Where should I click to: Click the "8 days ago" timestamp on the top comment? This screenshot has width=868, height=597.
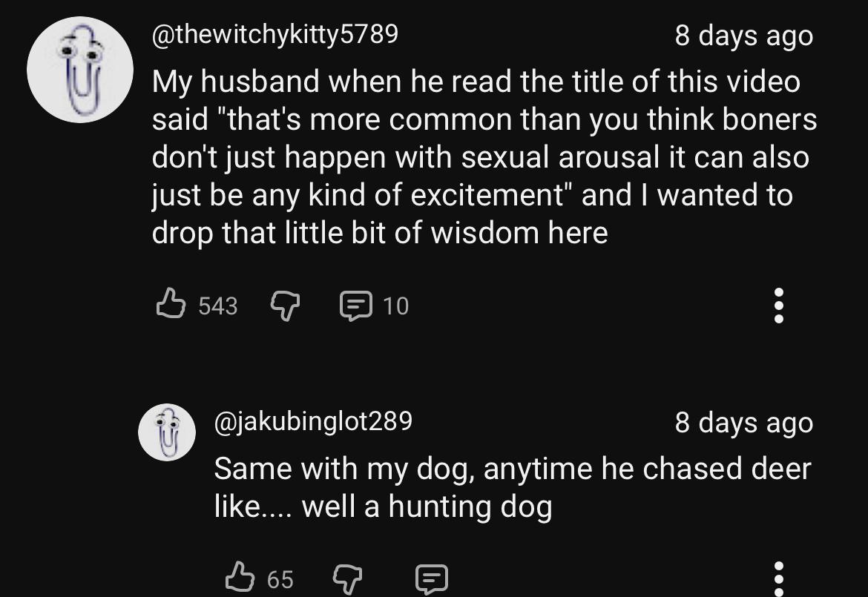[x=743, y=36]
